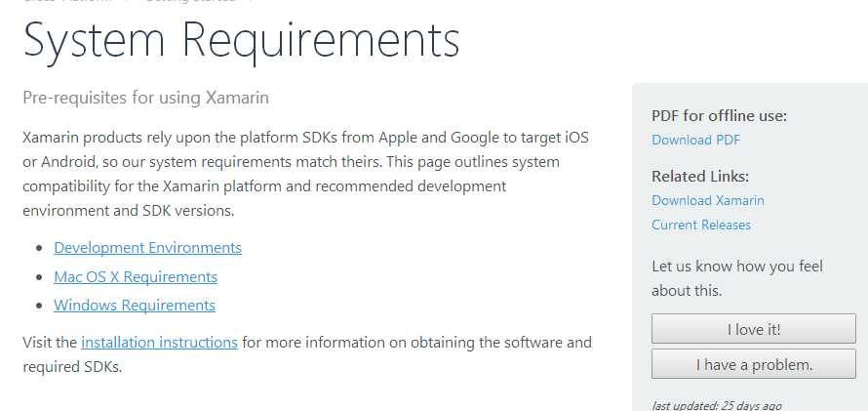Screen dimensions: 868x411
Task: Click Download PDF link
Action: [x=695, y=140]
